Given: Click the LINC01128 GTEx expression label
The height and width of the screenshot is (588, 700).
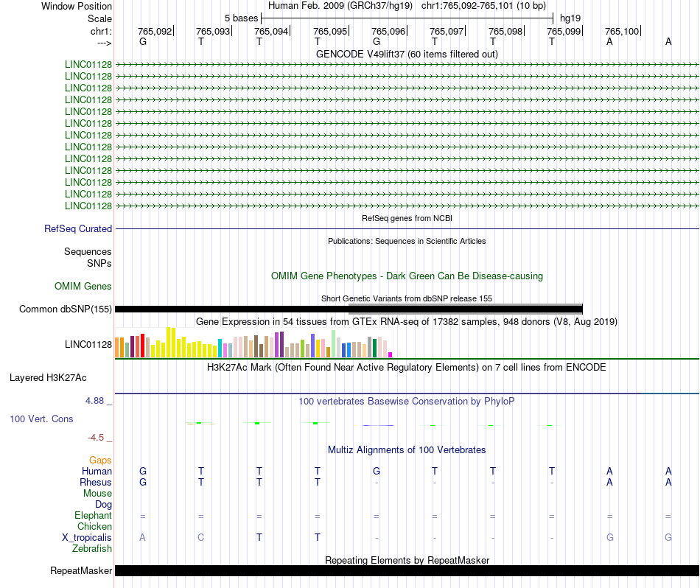Looking at the screenshot, I should tap(88, 344).
